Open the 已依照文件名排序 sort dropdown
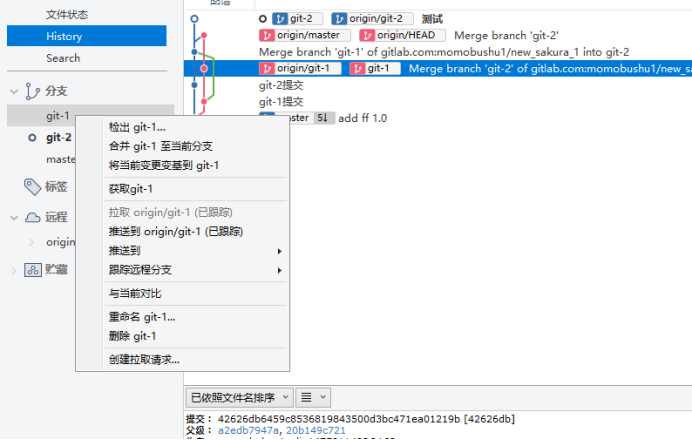 pos(239,398)
